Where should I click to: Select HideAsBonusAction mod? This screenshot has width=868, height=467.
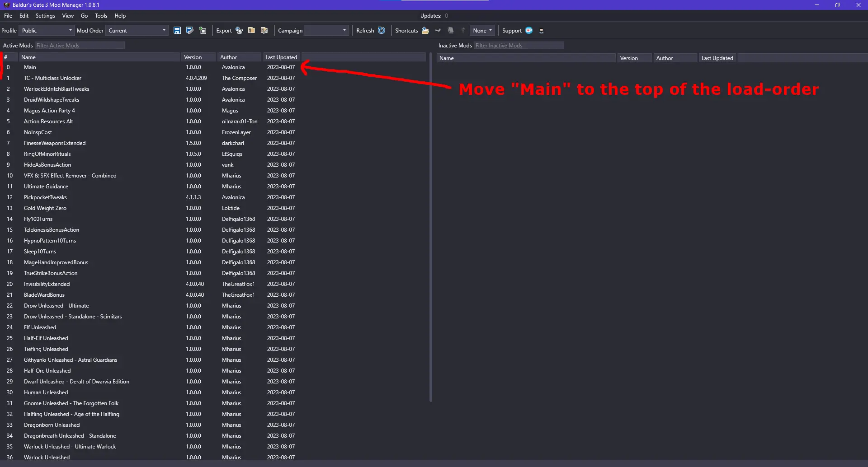212,165
